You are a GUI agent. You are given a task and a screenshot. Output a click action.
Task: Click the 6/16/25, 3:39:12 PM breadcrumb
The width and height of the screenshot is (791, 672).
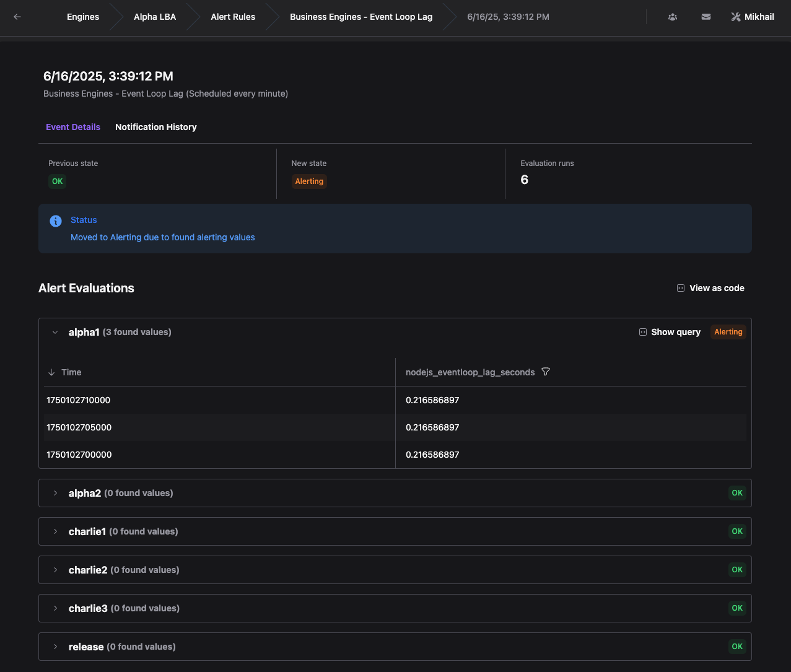508,17
